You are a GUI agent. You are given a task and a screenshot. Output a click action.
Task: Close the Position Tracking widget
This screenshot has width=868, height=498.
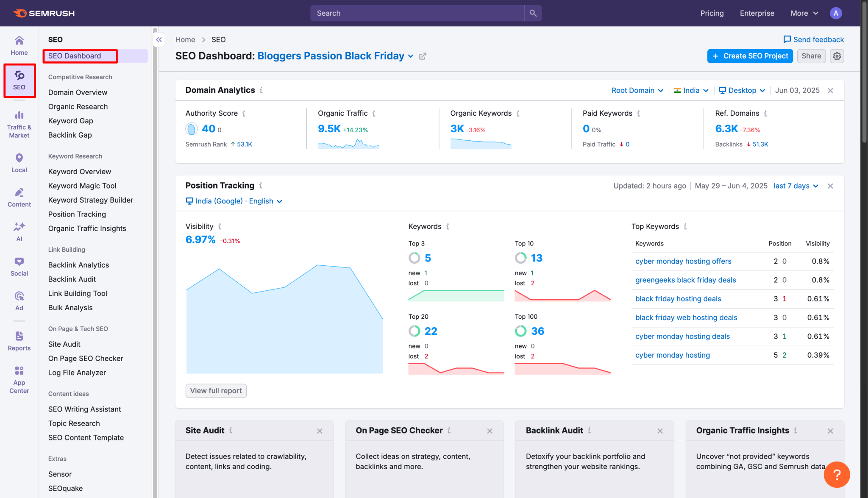(830, 186)
